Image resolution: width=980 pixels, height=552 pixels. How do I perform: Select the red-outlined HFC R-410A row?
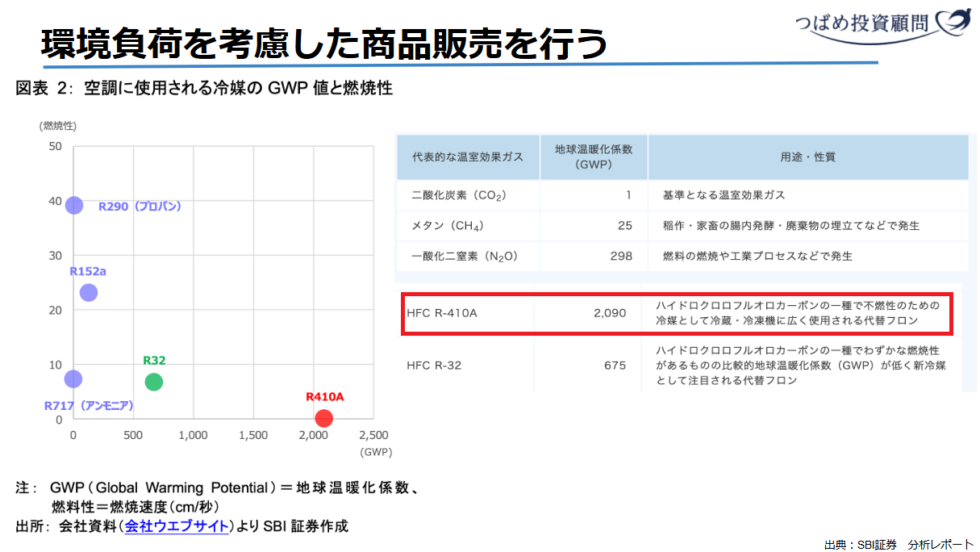[x=678, y=313]
